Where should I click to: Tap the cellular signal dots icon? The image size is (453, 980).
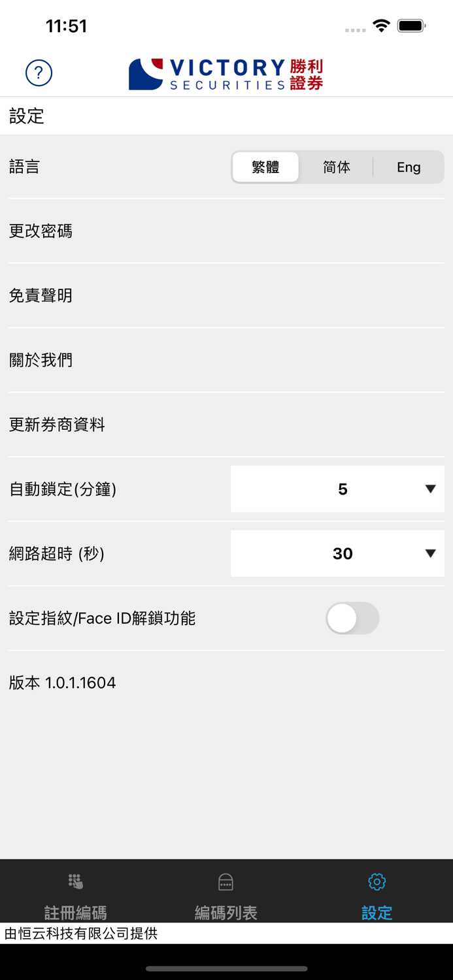355,29
